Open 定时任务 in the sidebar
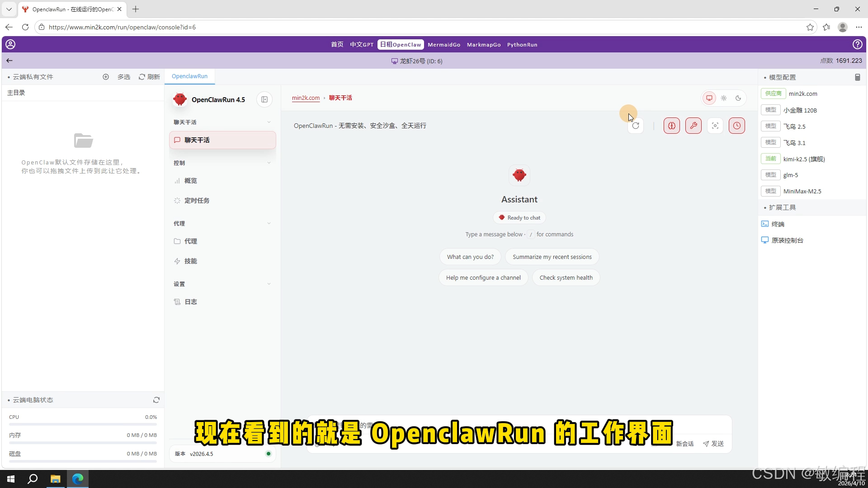The width and height of the screenshot is (868, 488). point(197,201)
